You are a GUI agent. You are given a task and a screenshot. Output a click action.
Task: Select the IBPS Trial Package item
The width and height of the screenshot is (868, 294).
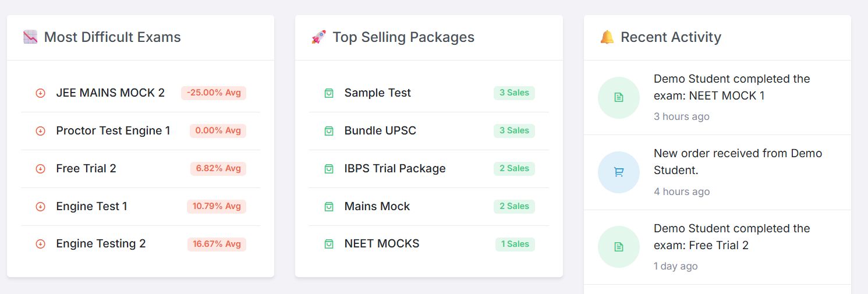pos(395,169)
